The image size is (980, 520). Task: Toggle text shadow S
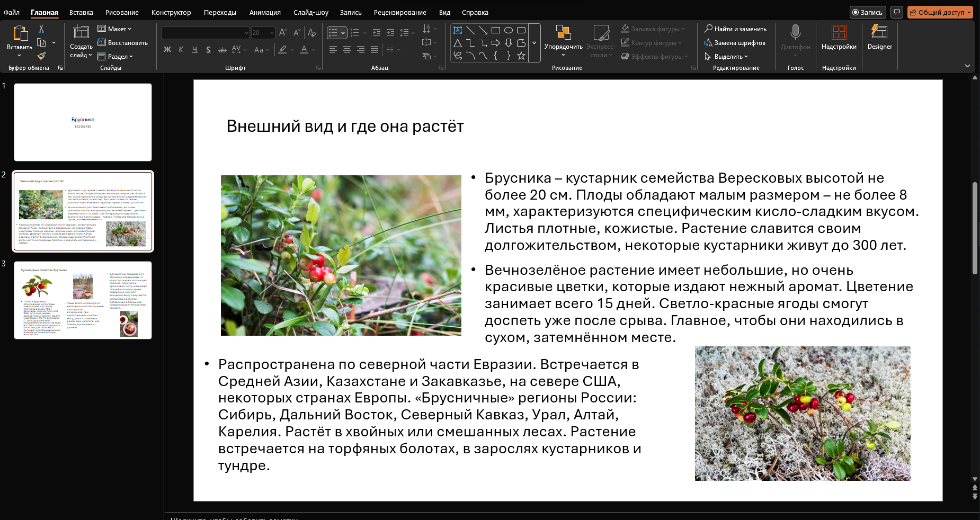tap(209, 50)
